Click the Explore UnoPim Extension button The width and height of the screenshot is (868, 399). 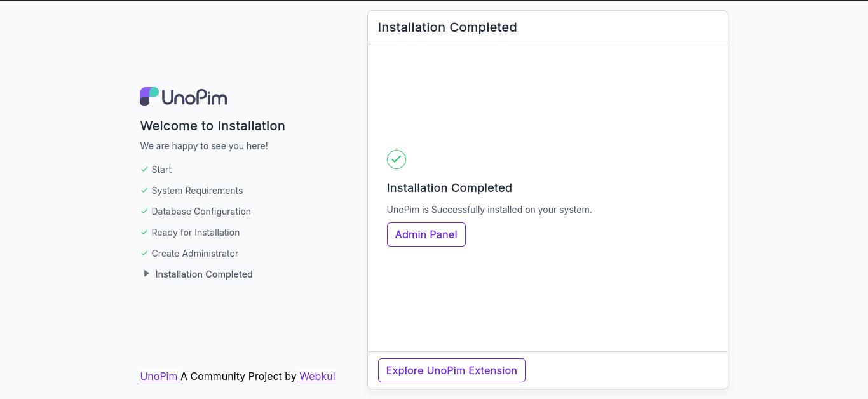point(452,370)
